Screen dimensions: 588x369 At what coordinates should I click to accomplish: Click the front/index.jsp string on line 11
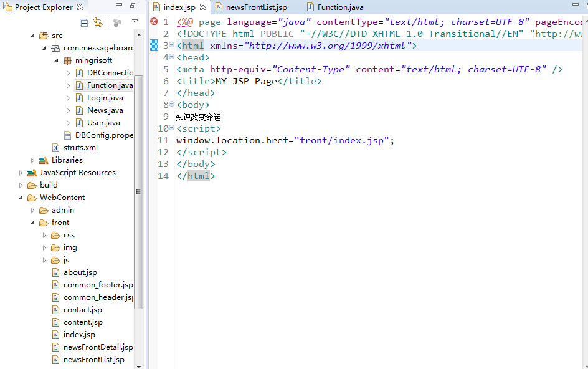[x=341, y=140]
